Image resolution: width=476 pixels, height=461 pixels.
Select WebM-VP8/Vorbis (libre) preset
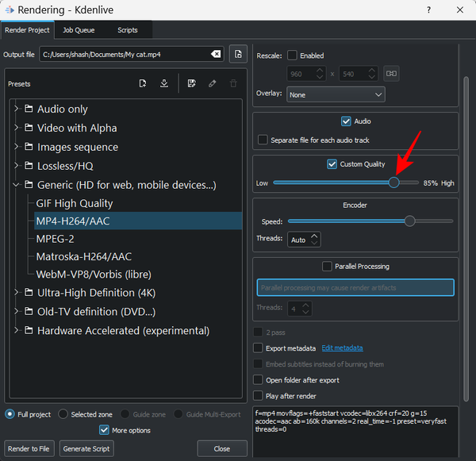click(x=94, y=275)
